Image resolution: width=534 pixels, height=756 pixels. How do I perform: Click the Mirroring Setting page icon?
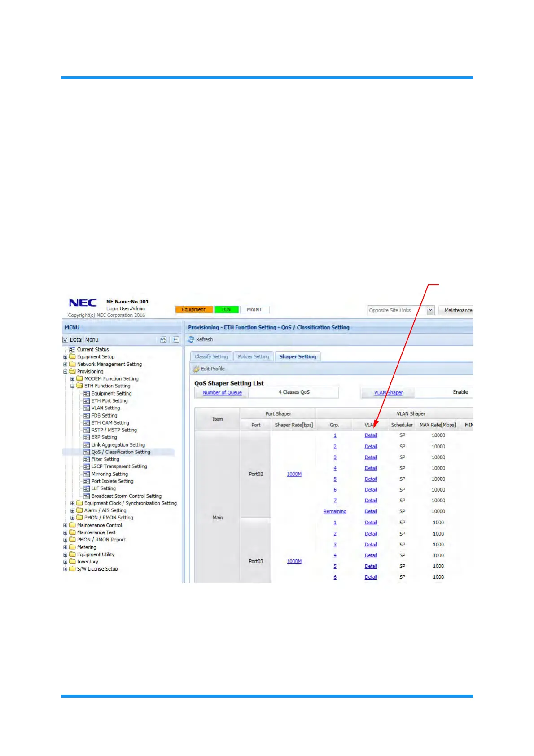[87, 474]
